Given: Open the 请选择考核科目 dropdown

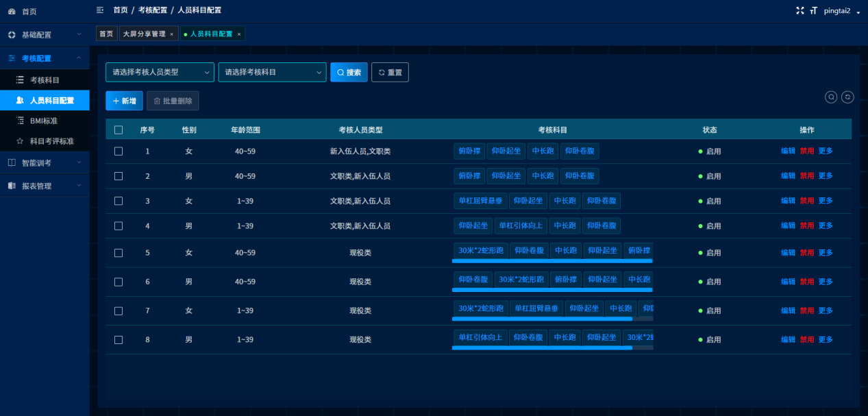Looking at the screenshot, I should (272, 72).
